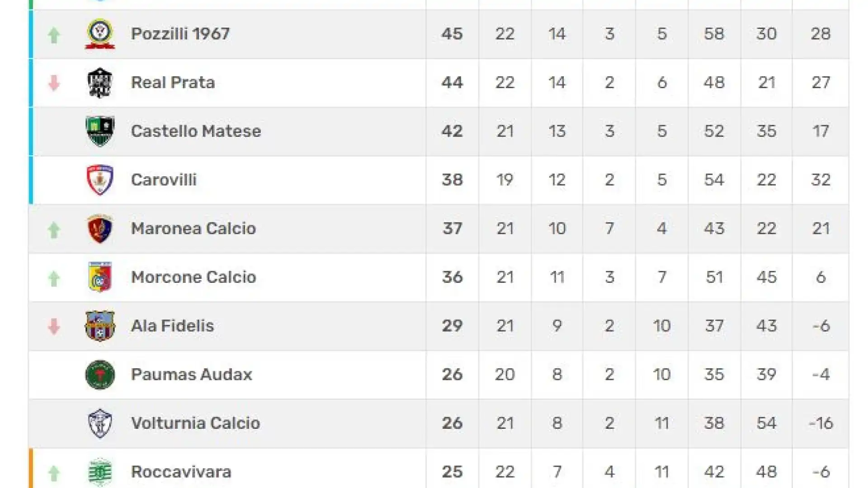
Task: Select the Roccavivara team name
Action: tap(181, 472)
